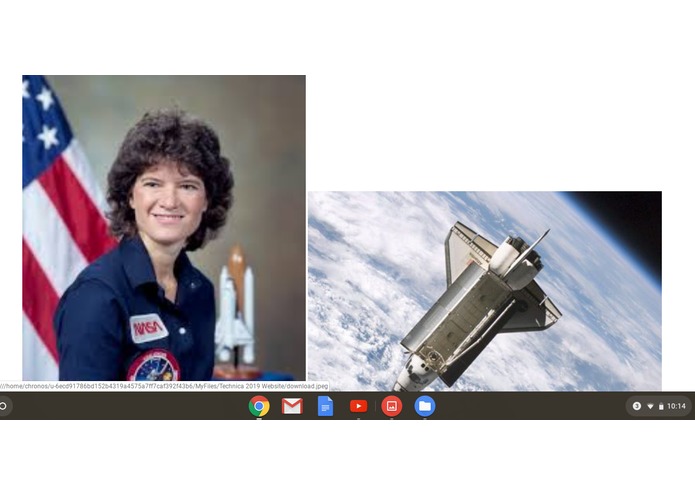Viewport: 695px width, 494px height.
Task: Click the download.jpeg file path status text
Action: [x=164, y=386]
